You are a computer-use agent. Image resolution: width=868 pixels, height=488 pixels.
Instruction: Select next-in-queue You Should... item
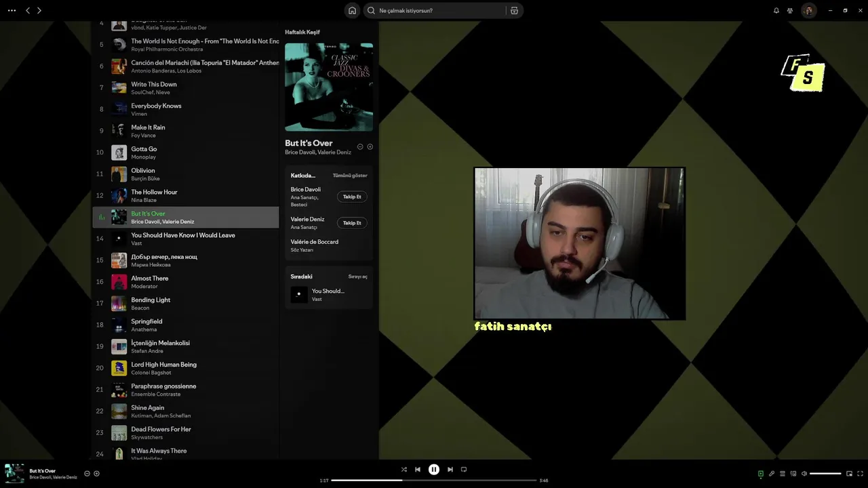coord(329,295)
